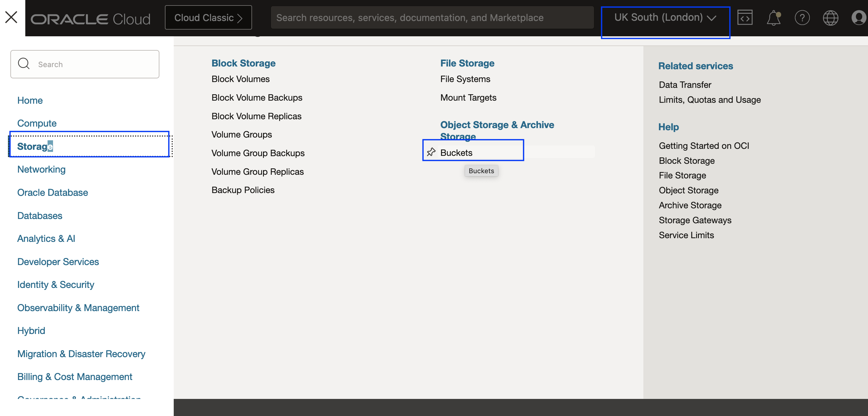Open Block Storage heading link
Image resolution: width=868 pixels, height=416 pixels.
click(244, 63)
